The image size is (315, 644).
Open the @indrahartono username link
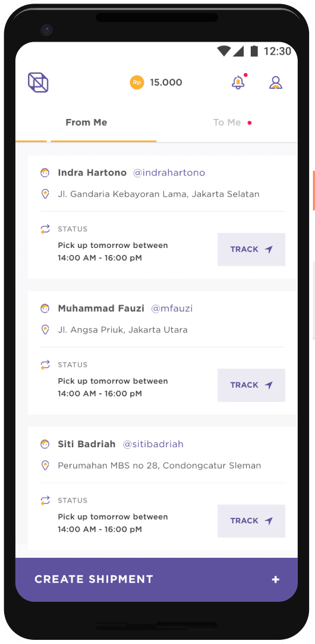[x=169, y=173]
